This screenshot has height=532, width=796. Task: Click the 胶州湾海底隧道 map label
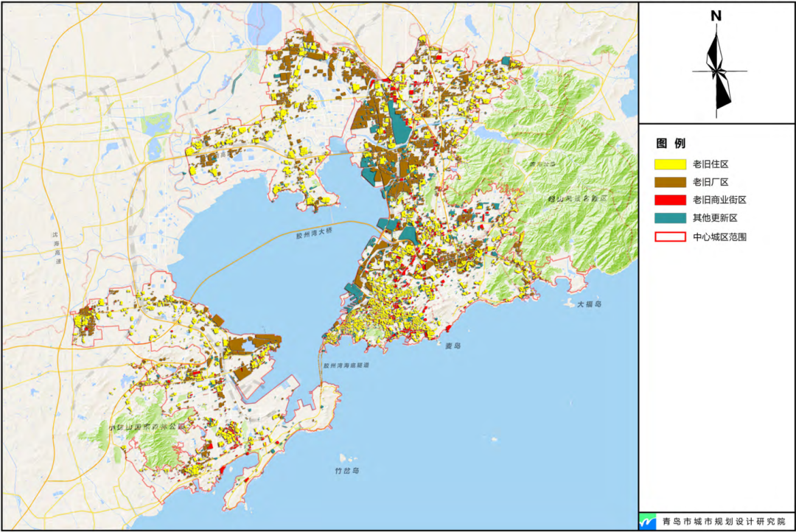(346, 365)
